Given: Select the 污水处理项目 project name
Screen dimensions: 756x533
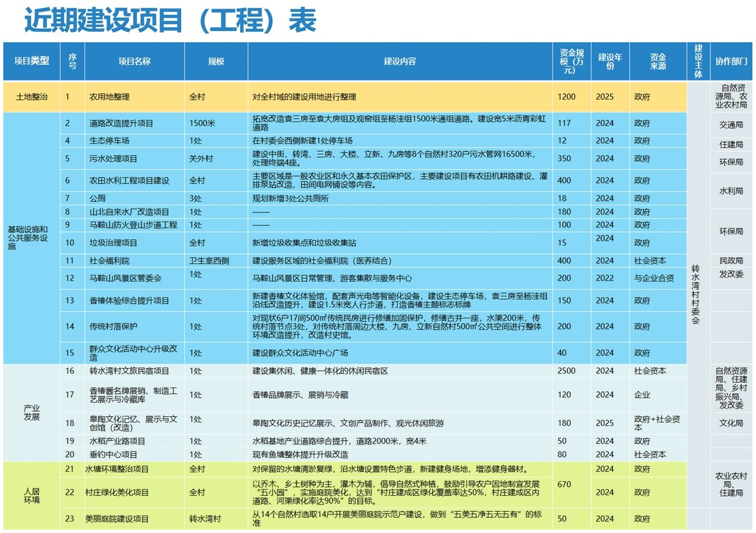Looking at the screenshot, I should (113, 159).
